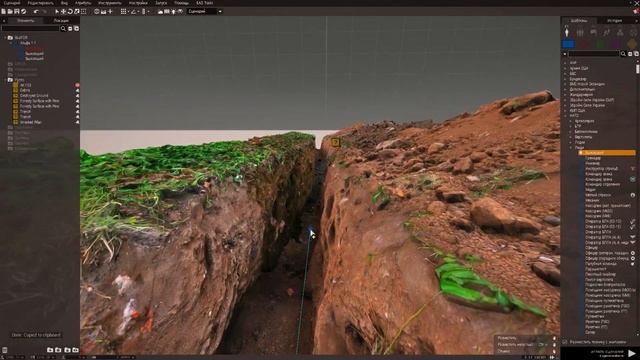The image size is (640, 360).
Task: Select the pointer selection tool
Action: (57, 11)
